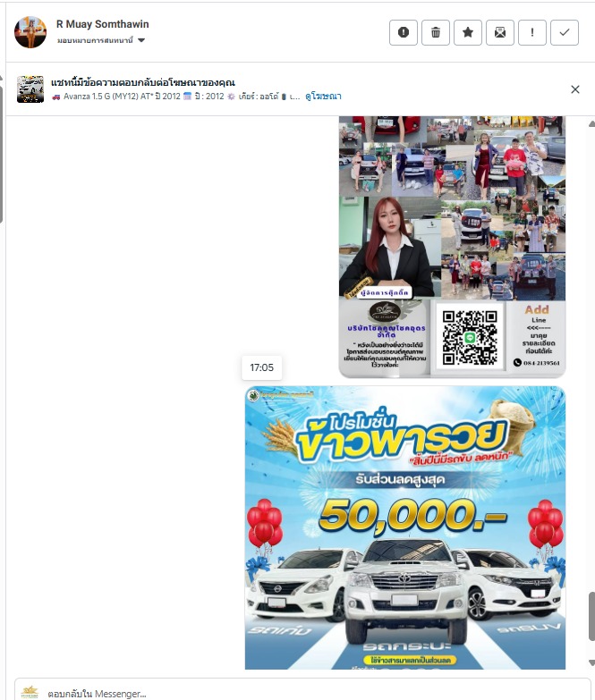Click the Avanza ad thumbnail image

click(x=30, y=89)
